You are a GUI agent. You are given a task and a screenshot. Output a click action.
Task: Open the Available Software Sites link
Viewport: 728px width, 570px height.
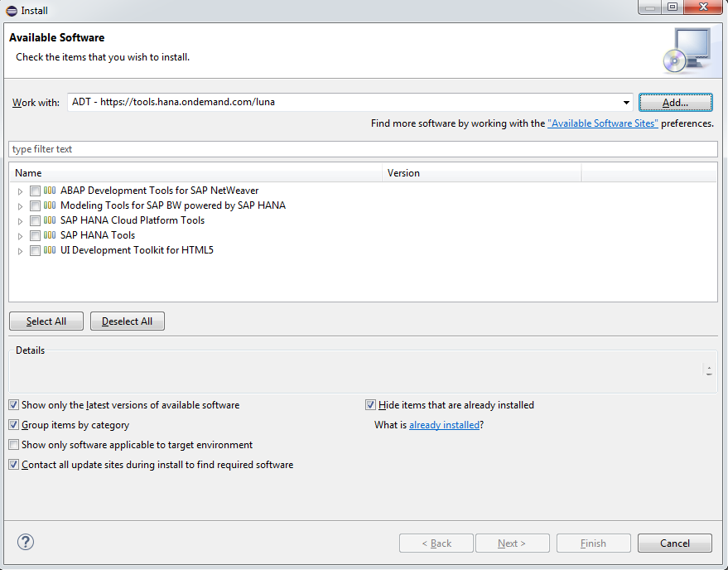coord(603,123)
